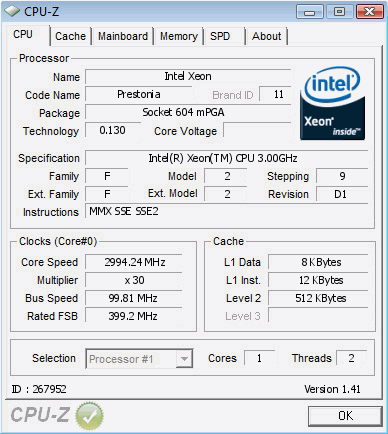
Task: Go to the Memory tab
Action: pos(179,36)
